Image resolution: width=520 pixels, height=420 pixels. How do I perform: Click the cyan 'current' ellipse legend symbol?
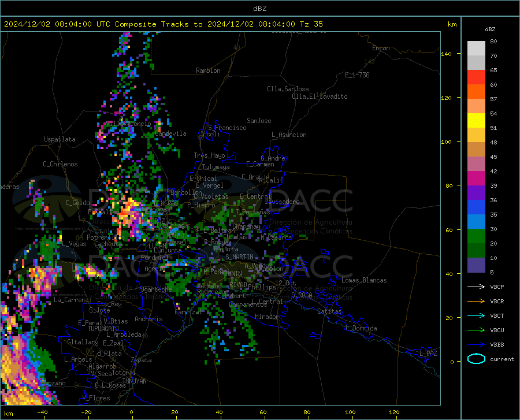point(476,359)
